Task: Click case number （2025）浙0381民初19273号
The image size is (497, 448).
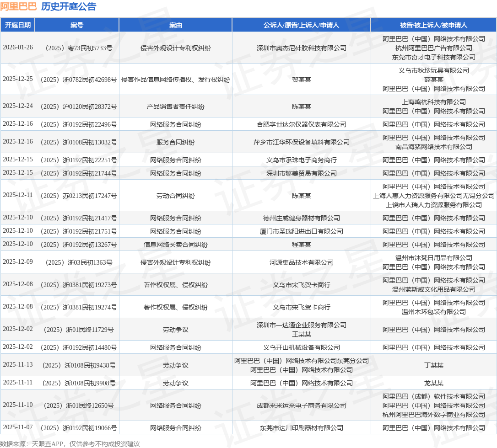Action: point(77,285)
